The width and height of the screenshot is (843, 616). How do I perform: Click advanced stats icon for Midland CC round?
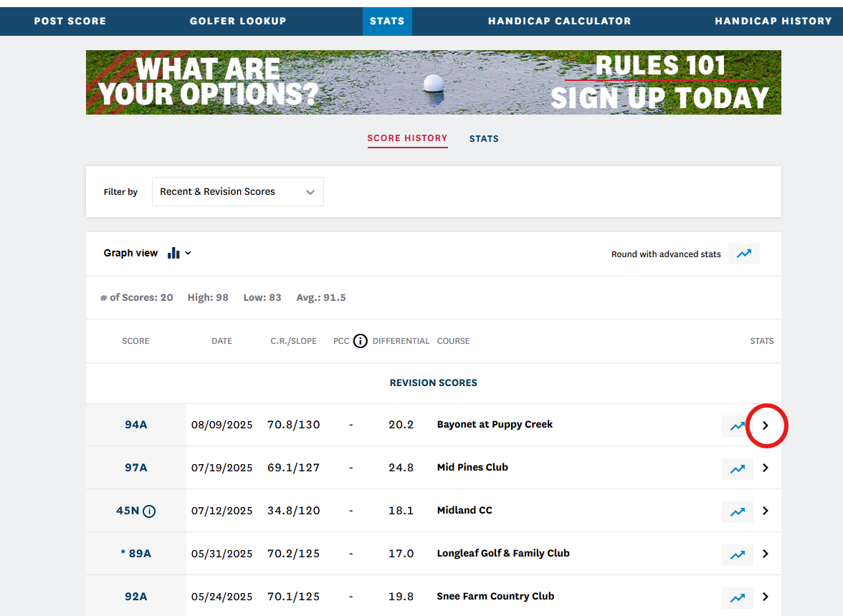[x=737, y=511]
